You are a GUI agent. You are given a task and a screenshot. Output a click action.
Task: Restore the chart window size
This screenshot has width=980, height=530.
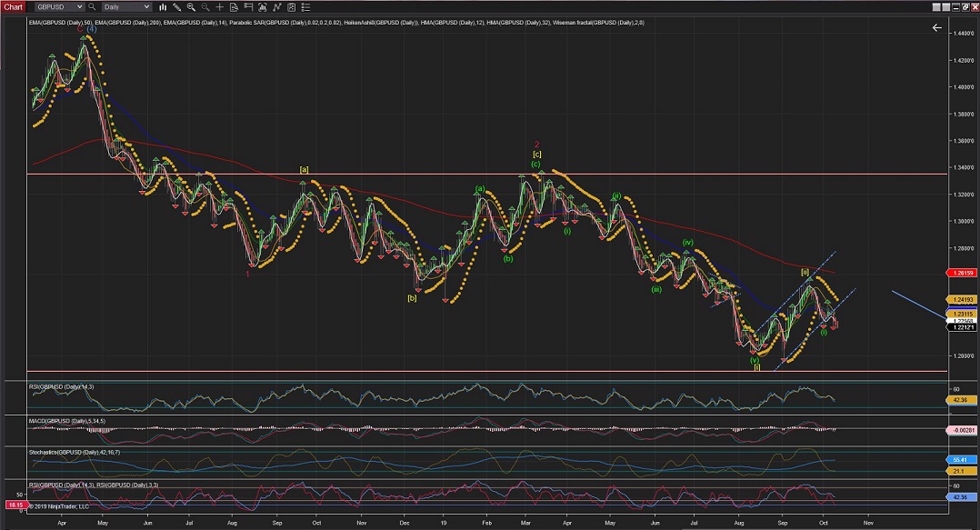[x=965, y=7]
